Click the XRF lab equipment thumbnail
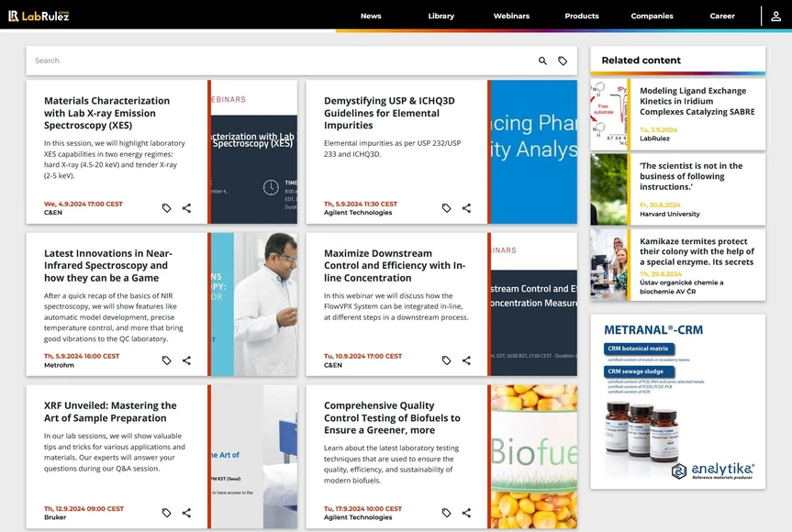Screen dimensions: 792x532 point(254,457)
